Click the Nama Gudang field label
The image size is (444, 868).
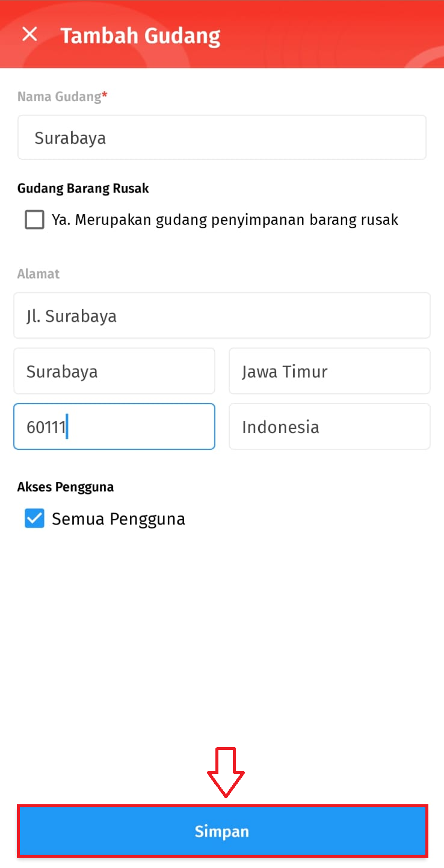coord(59,97)
